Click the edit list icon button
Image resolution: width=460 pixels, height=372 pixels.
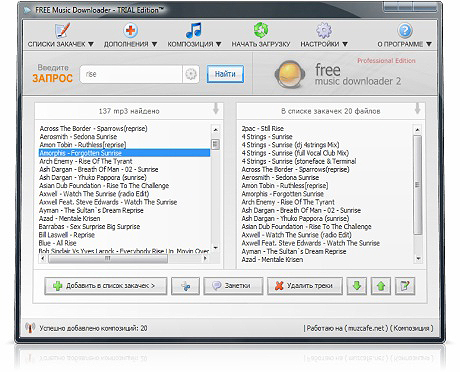(405, 286)
